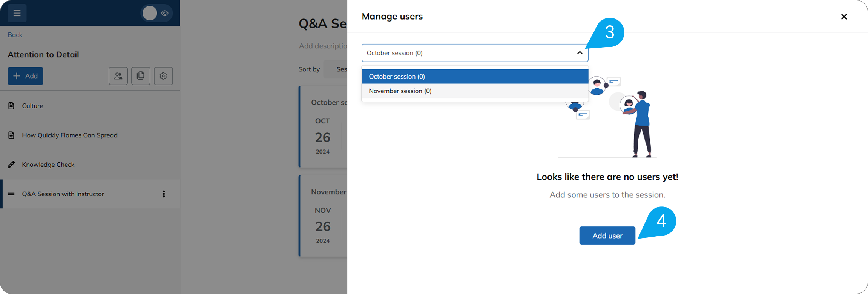
Task: Open the hamburger menu in the top bar
Action: (x=17, y=13)
